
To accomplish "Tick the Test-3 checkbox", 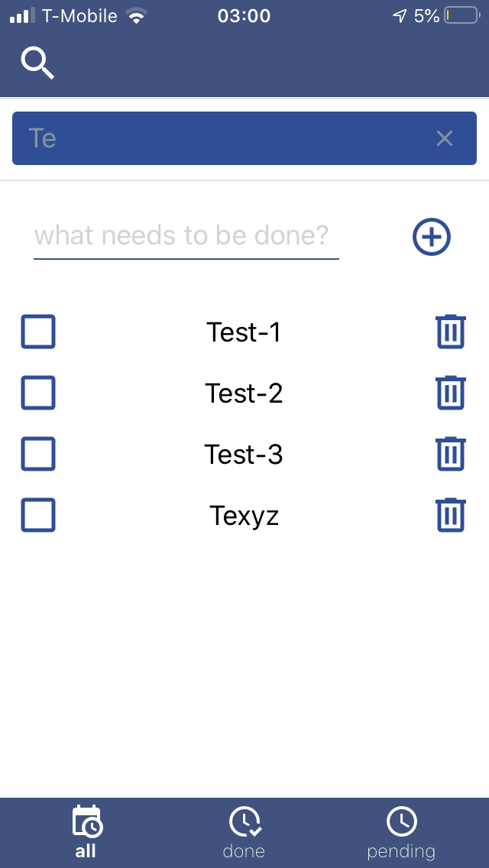I will point(38,454).
